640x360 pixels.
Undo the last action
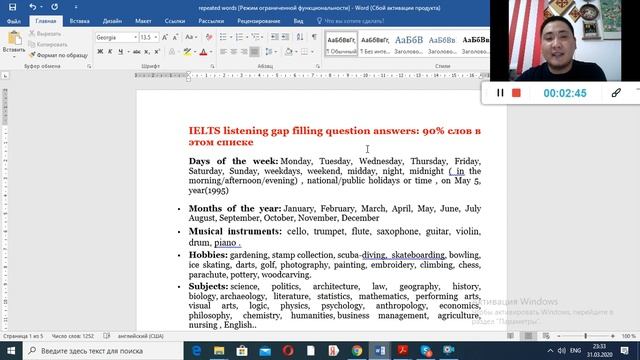[32, 7]
